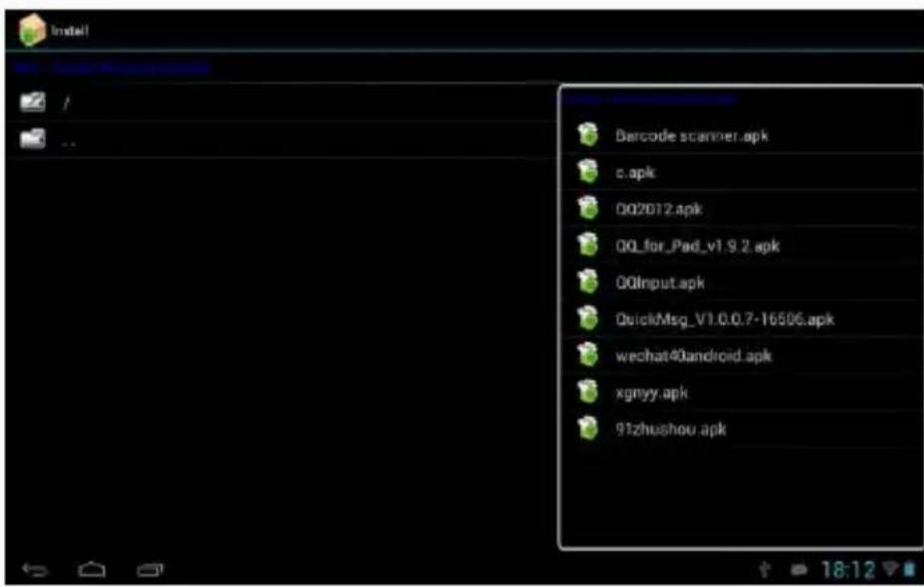Viewport: 924px width, 587px height.
Task: Click the c.apk package icon
Action: pos(587,171)
